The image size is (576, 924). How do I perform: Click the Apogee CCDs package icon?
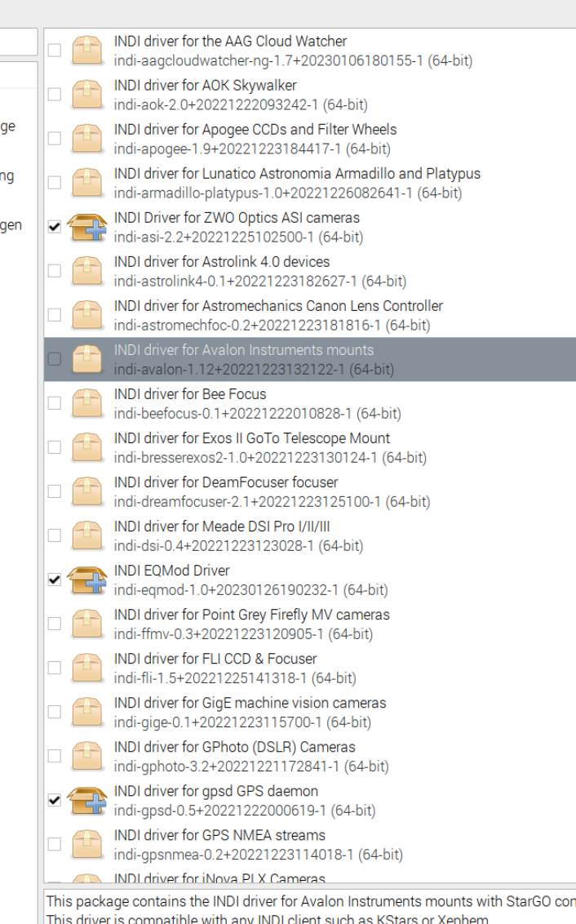pos(87,139)
